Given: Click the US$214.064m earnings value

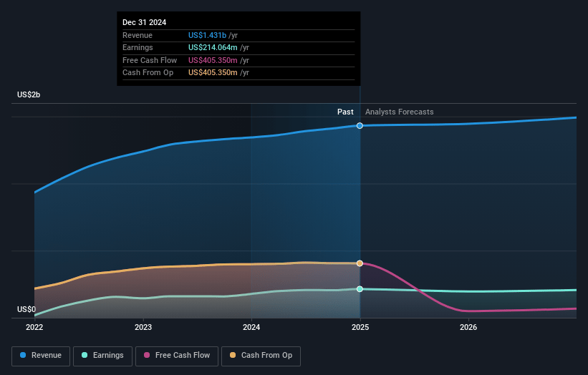Looking at the screenshot, I should [x=213, y=47].
